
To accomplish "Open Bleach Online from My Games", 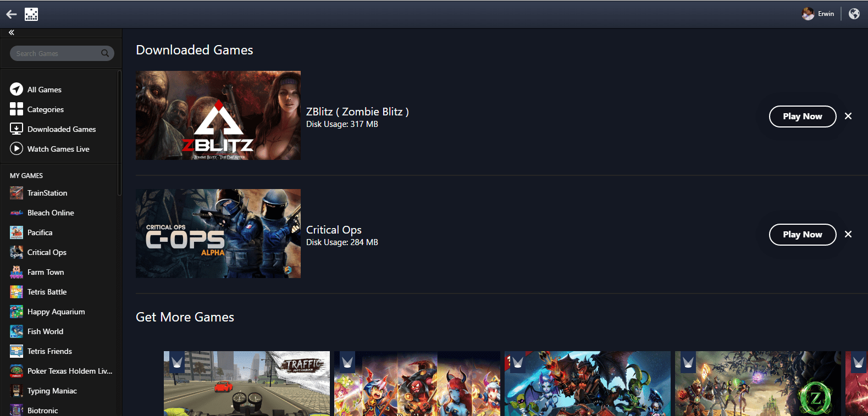I will coord(51,213).
